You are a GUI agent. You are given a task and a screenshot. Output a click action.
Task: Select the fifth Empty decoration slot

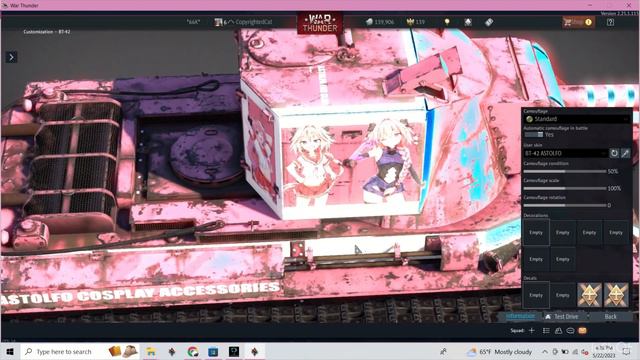coord(536,259)
